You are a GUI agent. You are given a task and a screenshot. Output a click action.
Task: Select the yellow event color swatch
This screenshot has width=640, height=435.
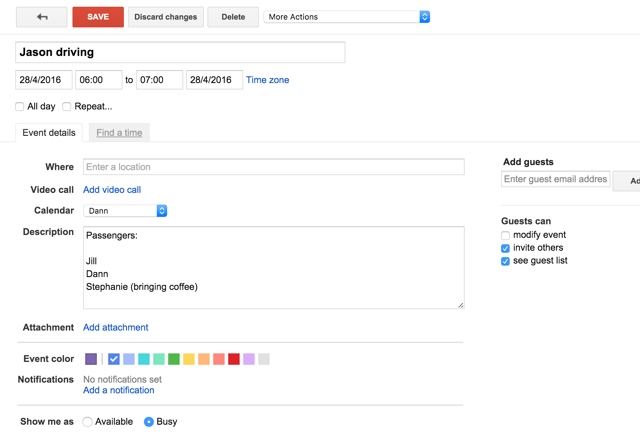point(189,359)
